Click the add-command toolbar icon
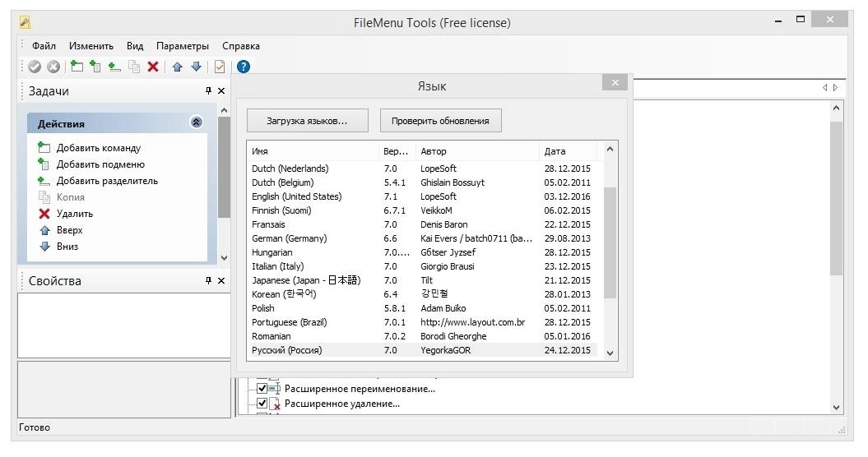The height and width of the screenshot is (457, 868). tap(77, 67)
